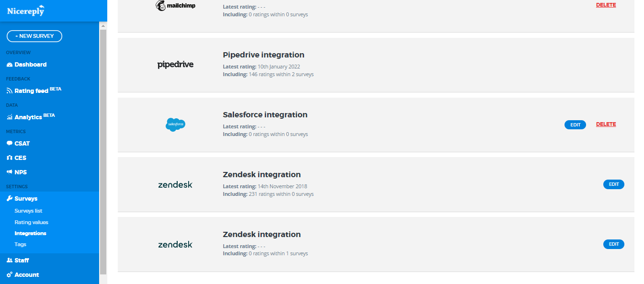The image size is (644, 284).
Task: Collapse the Surveys section via its wrench icon
Action: pos(10,198)
